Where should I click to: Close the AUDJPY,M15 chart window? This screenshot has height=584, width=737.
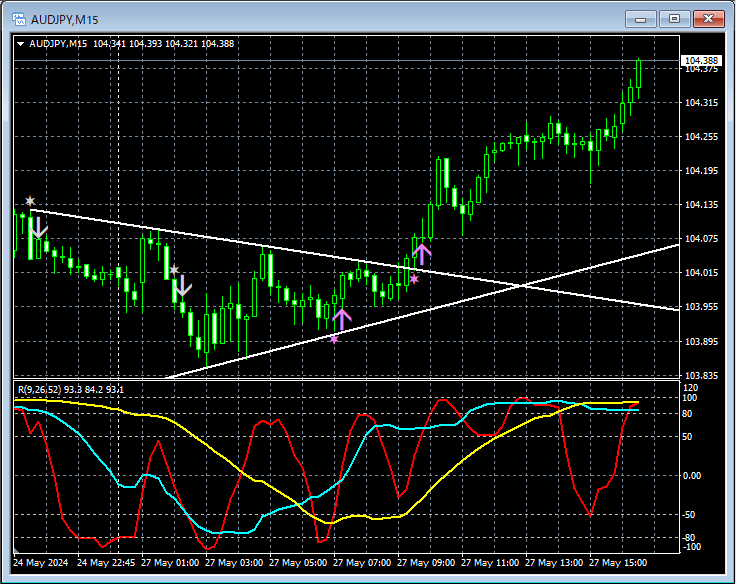709,19
